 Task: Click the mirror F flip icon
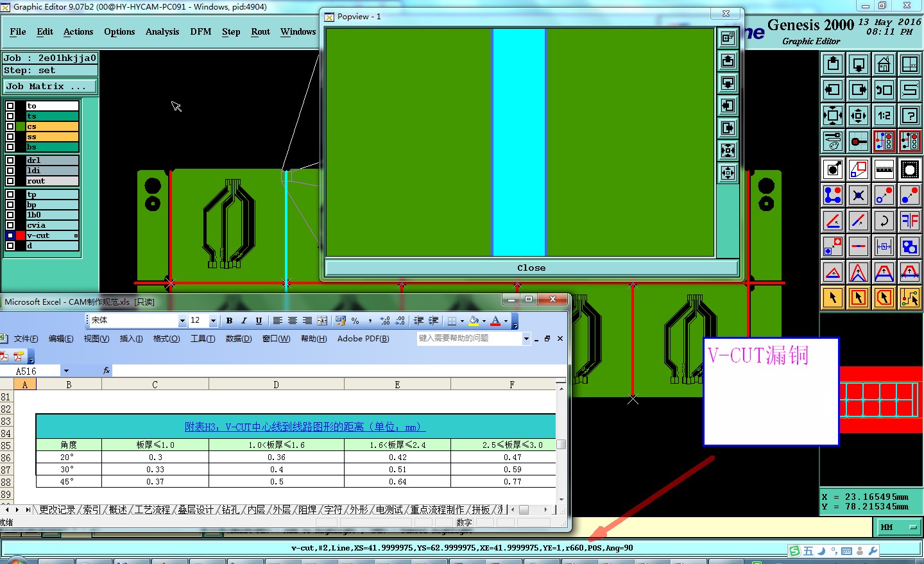tap(910, 221)
